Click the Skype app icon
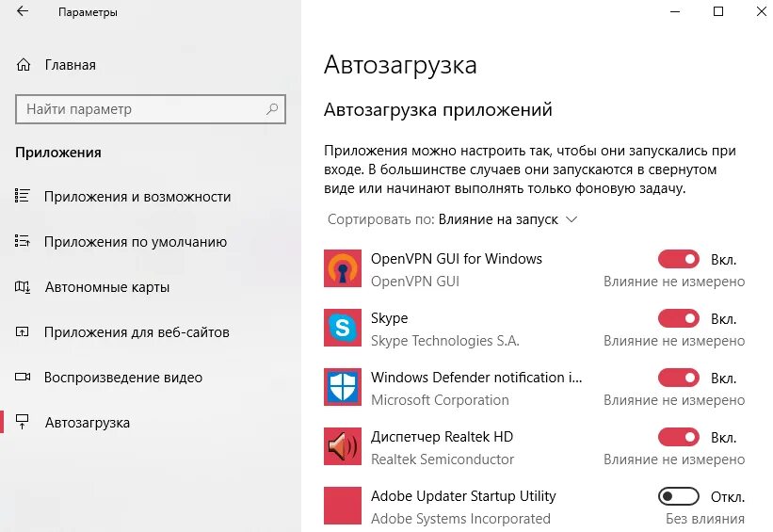This screenshot has height=532, width=773. 343,328
